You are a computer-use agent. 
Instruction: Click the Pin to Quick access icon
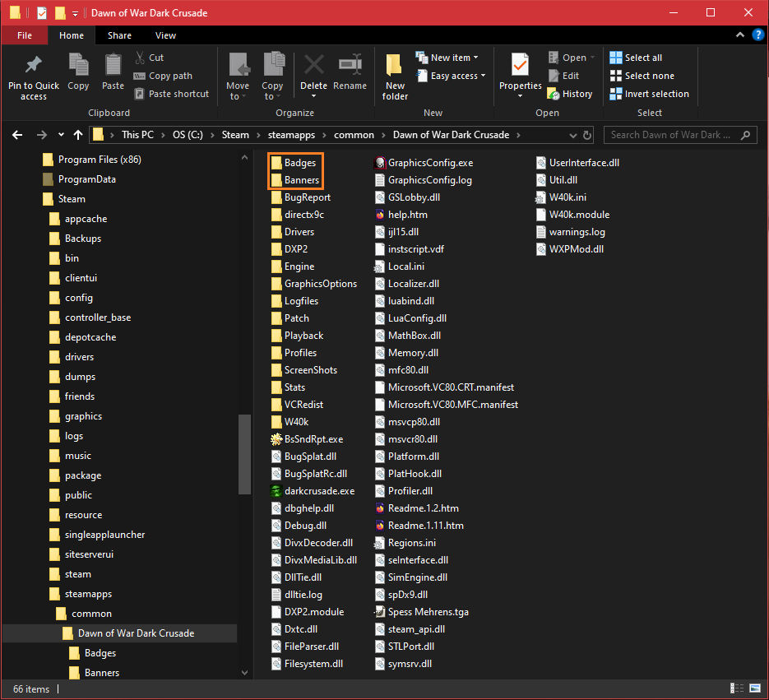pos(34,65)
